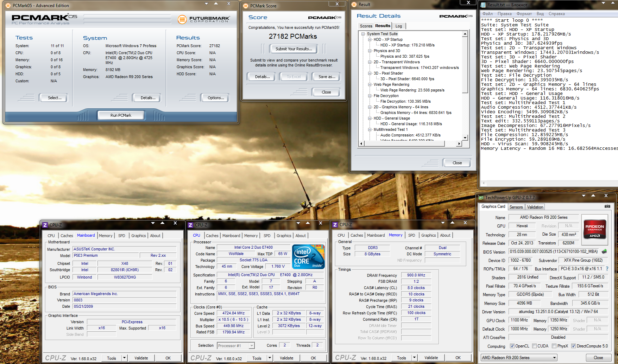Viewport: 618px width, 364px height.
Task: Open the SPD tab in Memory CPU-Z window
Action: click(412, 236)
